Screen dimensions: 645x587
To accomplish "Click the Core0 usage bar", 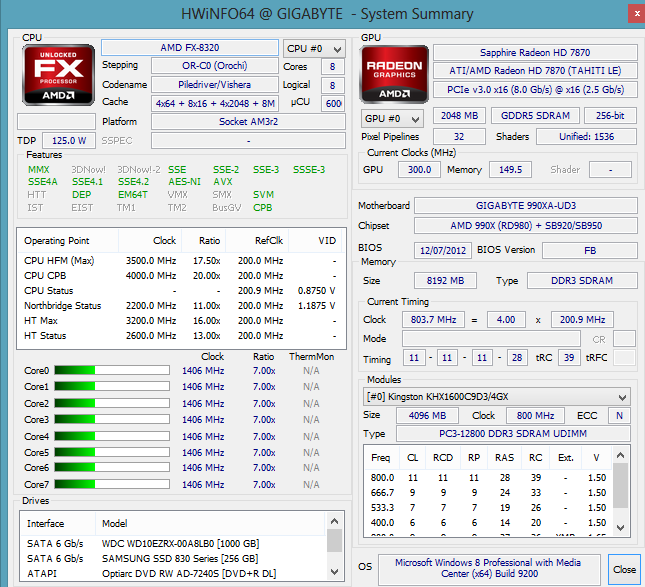I will [x=112, y=370].
